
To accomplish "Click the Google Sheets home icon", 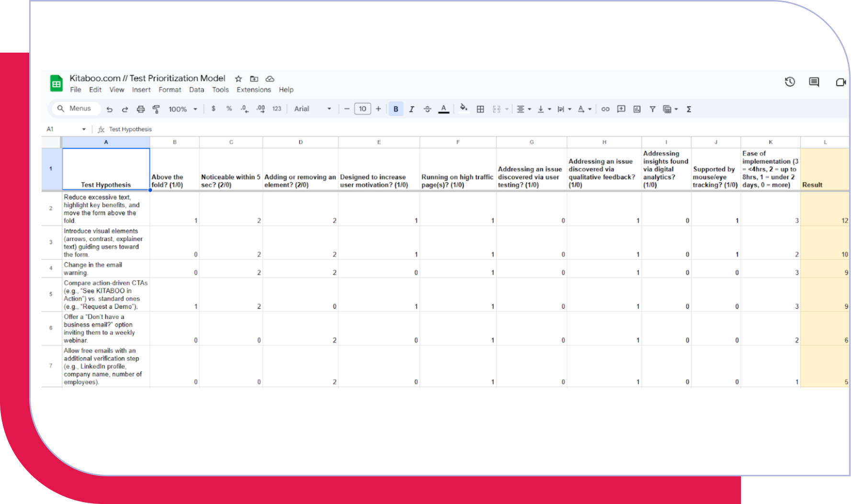I will click(57, 84).
